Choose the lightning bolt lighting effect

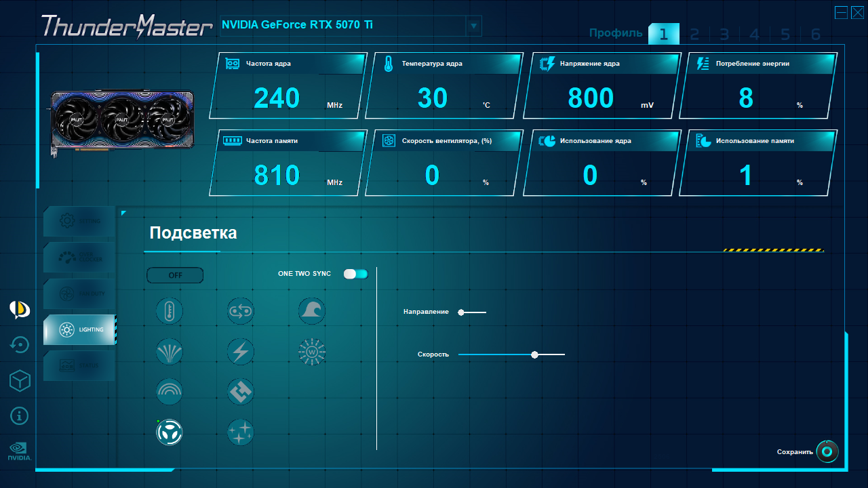pos(241,352)
